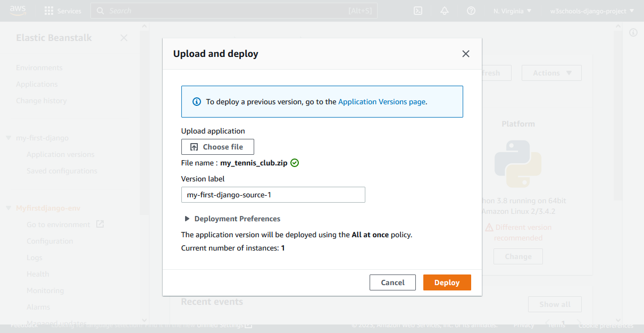
Task: Close the Upload and deploy dialog
Action: [466, 54]
